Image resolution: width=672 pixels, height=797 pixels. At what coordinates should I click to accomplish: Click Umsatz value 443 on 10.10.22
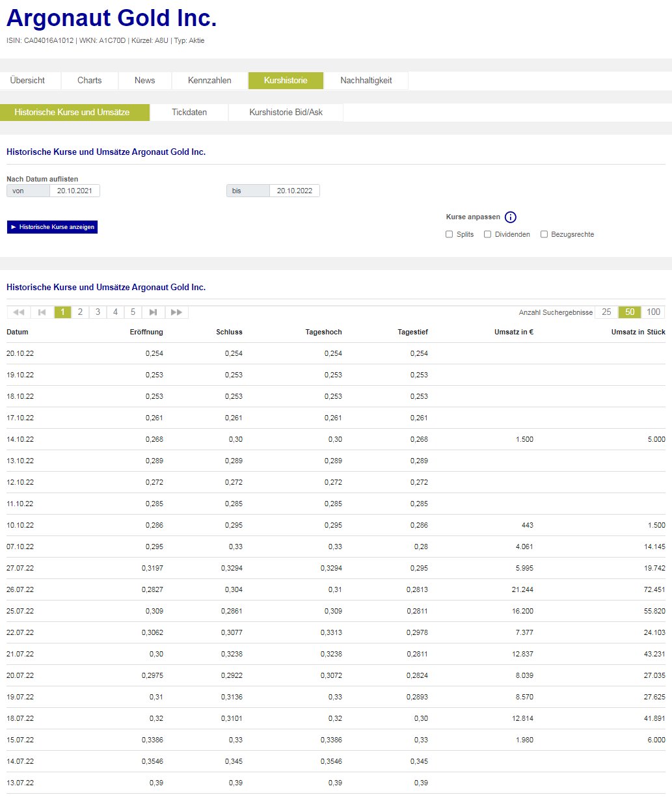(x=528, y=525)
